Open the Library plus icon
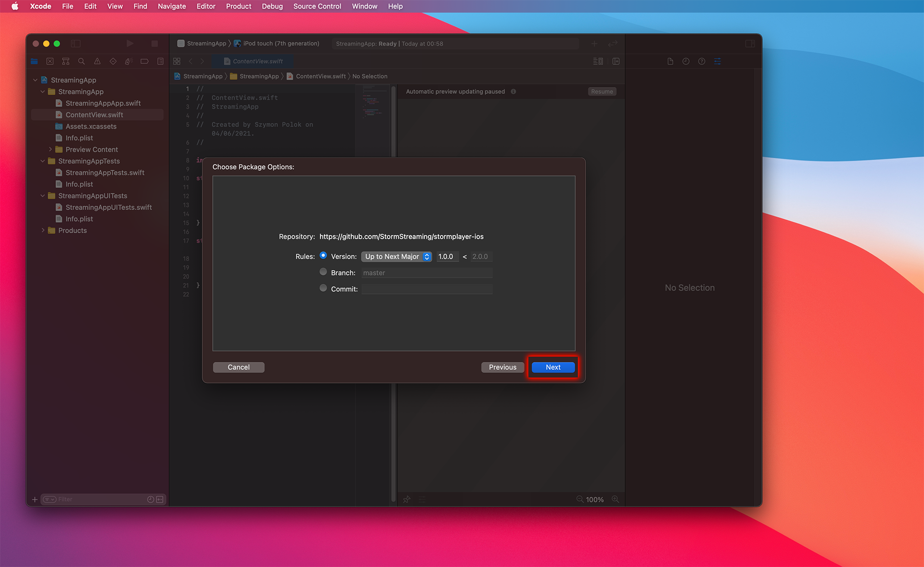Image resolution: width=924 pixels, height=567 pixels. tap(594, 44)
